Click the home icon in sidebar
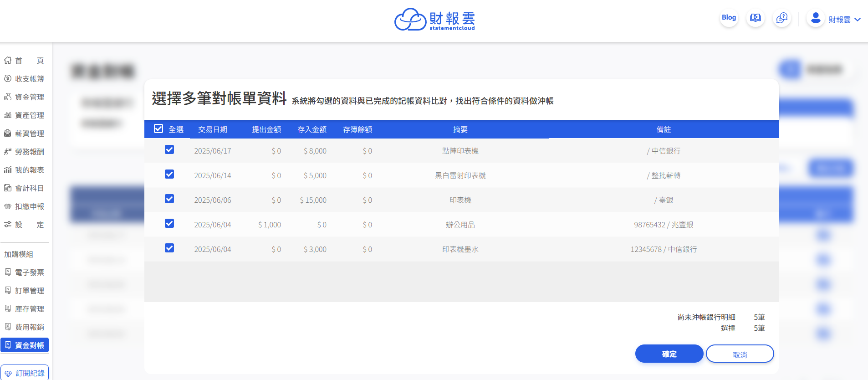The image size is (868, 380). [x=8, y=60]
